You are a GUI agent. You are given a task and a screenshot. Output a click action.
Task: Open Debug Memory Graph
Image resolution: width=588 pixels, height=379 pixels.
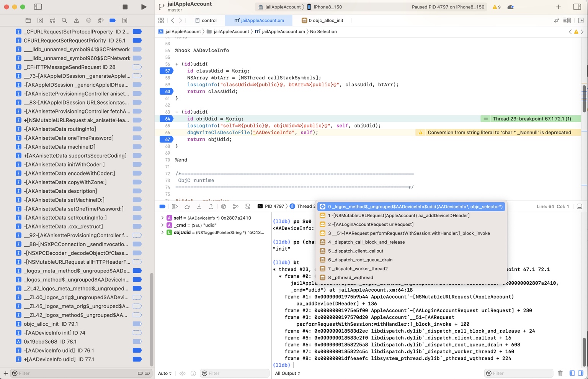coord(235,207)
